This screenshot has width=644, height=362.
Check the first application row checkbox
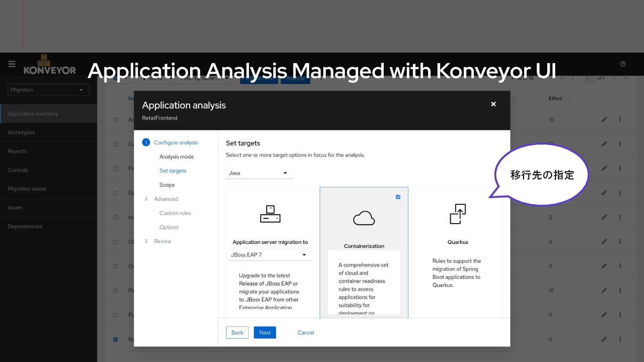[x=115, y=120]
